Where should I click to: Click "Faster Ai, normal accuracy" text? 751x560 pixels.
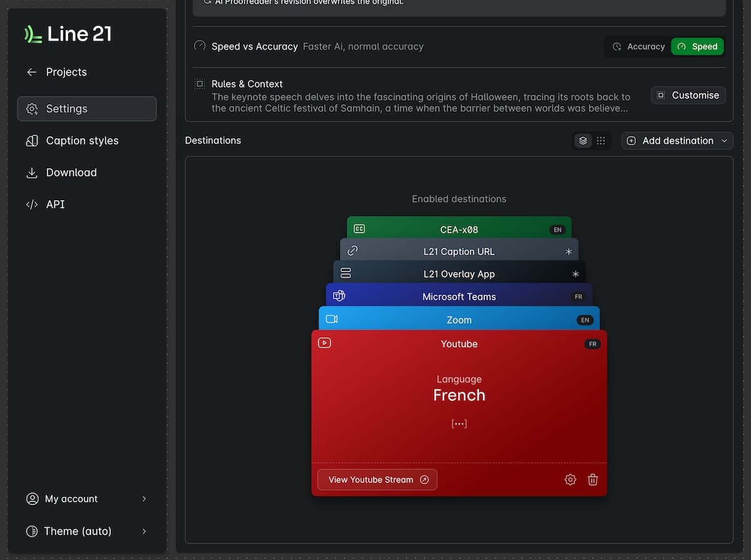click(x=363, y=46)
